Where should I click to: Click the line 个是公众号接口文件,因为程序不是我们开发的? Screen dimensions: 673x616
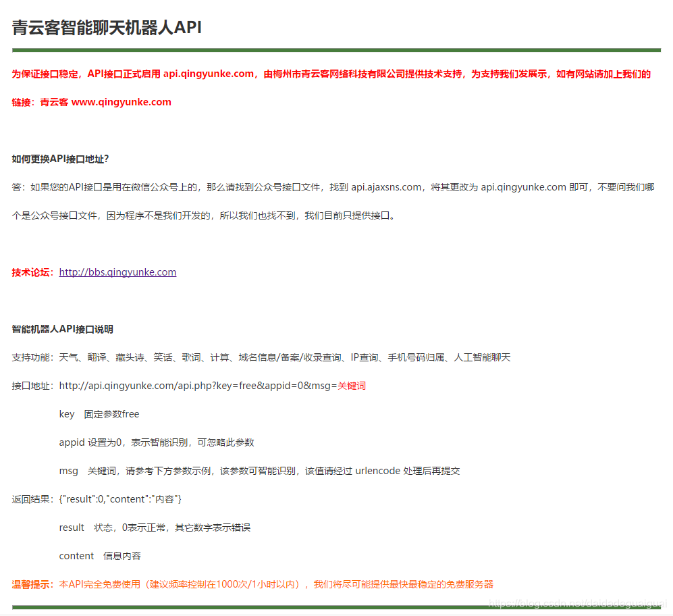[x=203, y=215]
